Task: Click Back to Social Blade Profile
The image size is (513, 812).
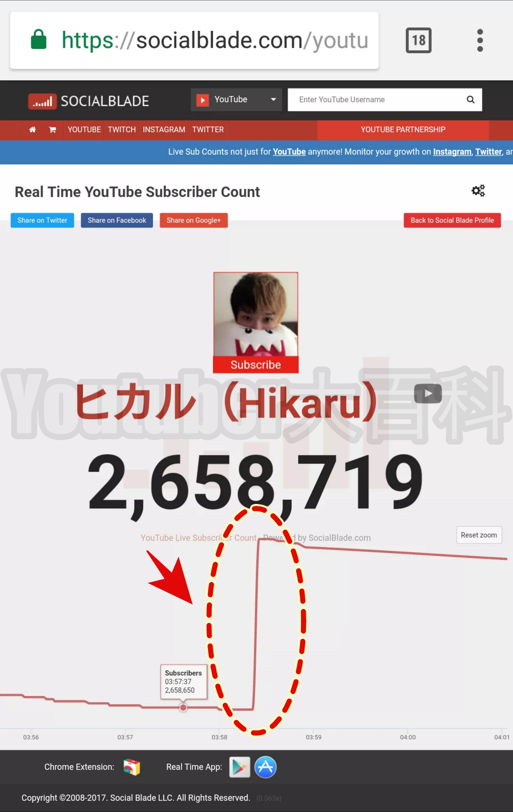Action: (x=452, y=220)
